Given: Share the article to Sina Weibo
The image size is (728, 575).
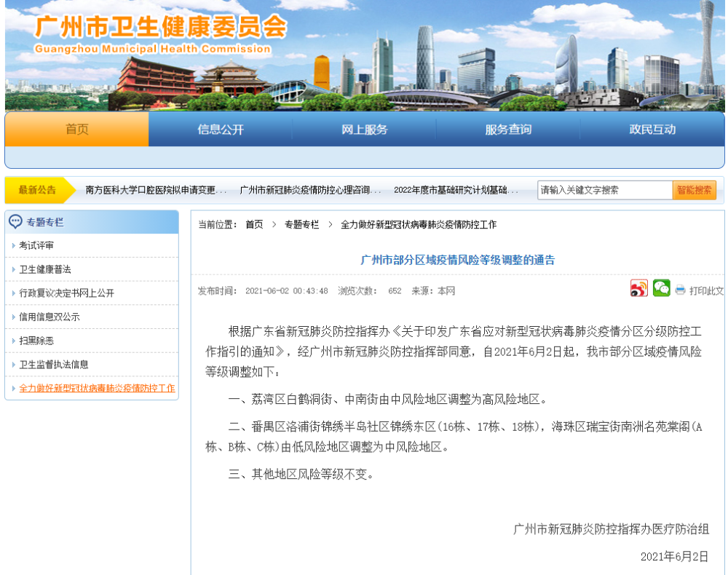Looking at the screenshot, I should point(639,288).
